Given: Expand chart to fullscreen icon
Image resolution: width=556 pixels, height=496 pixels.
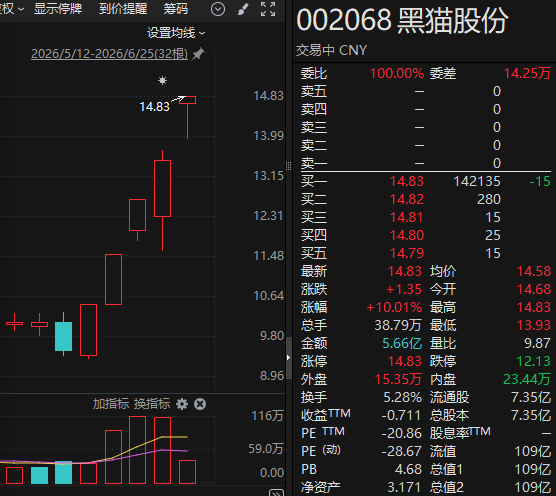Looking at the screenshot, I should click(x=268, y=9).
